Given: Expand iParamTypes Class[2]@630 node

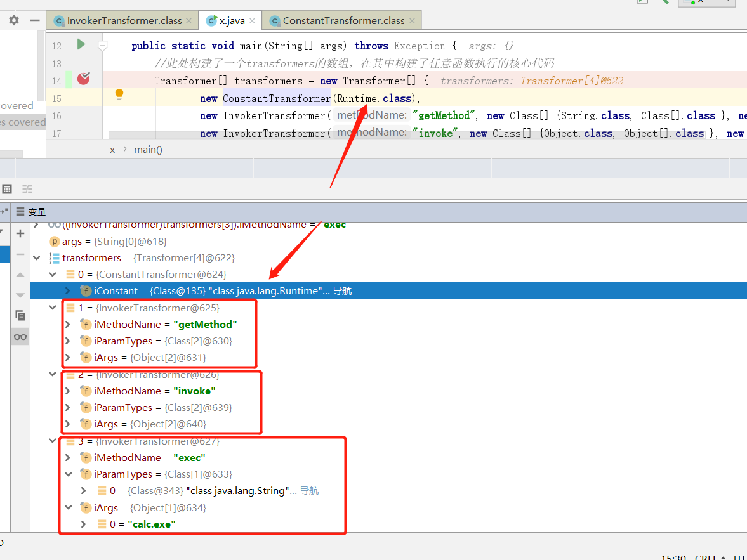Looking at the screenshot, I should [68, 341].
